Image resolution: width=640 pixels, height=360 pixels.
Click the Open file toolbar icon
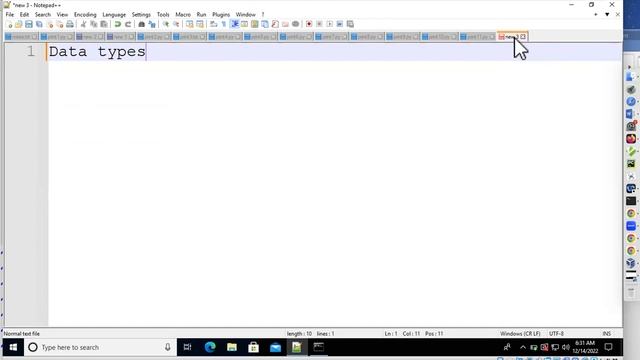click(19, 24)
